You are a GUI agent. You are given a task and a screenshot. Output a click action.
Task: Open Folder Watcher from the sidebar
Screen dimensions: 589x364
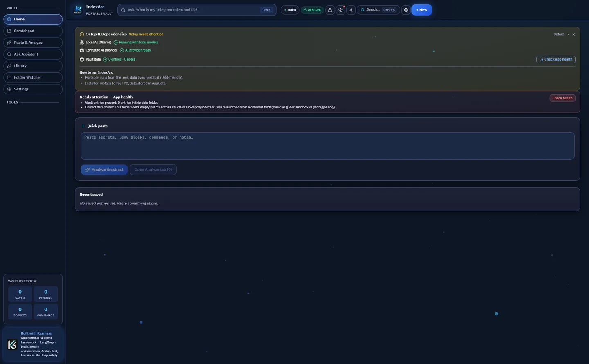coord(33,77)
